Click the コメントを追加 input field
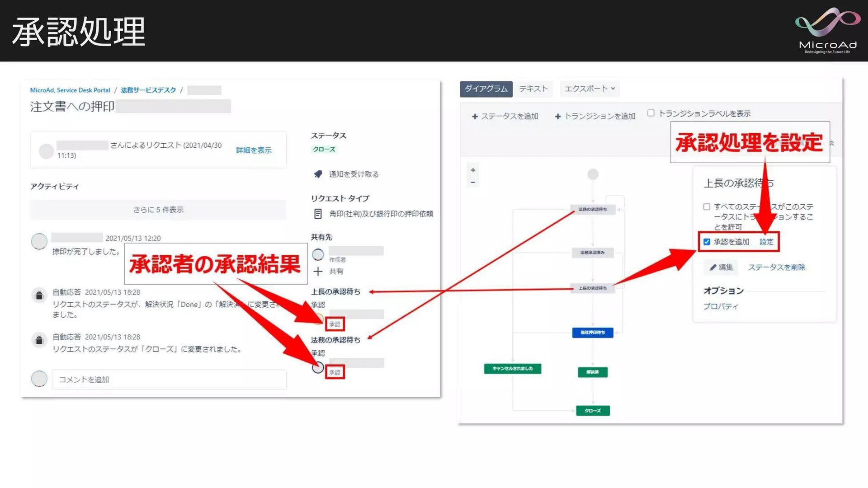This screenshot has height=488, width=868. coord(169,380)
